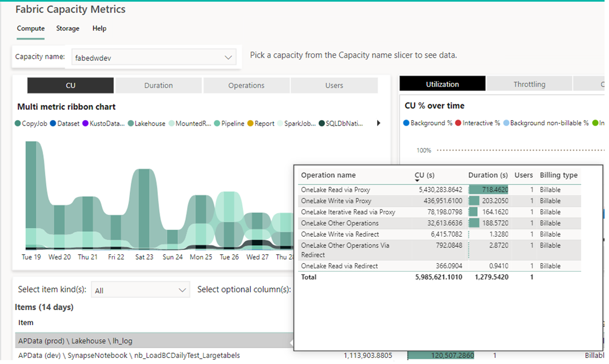Open the Help section
Image resolution: width=609 pixels, height=364 pixels.
point(99,29)
